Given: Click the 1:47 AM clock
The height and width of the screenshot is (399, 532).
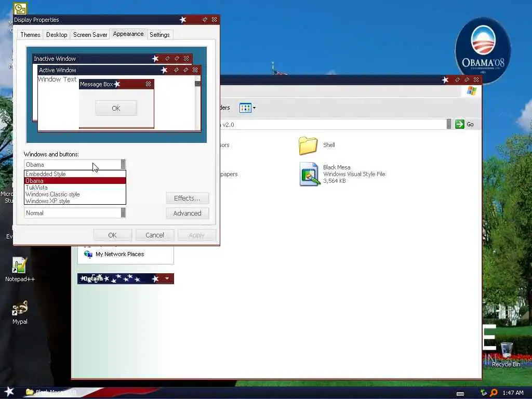Looking at the screenshot, I should tap(513, 393).
